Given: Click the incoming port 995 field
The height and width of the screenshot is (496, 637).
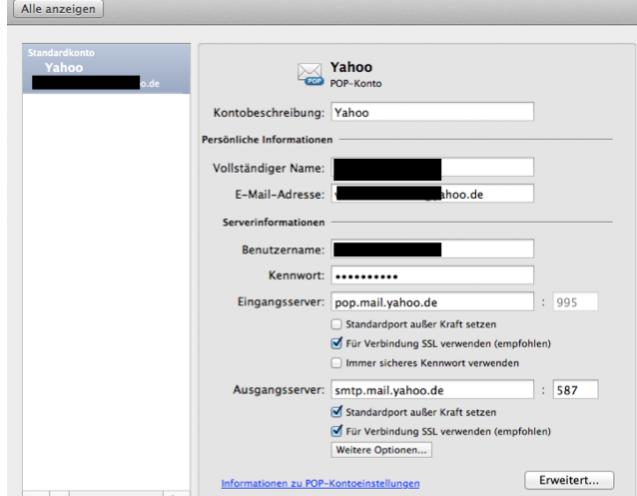Looking at the screenshot, I should click(x=575, y=302).
